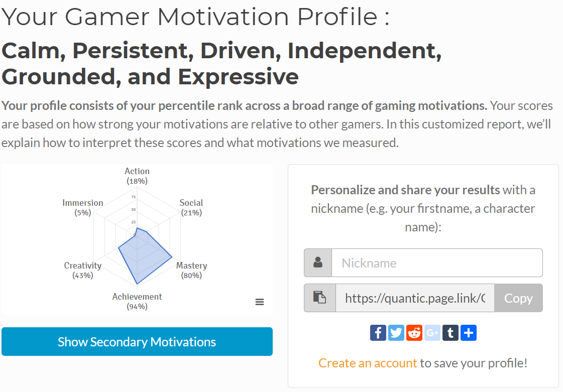Share the profile on Tumblr

[451, 333]
